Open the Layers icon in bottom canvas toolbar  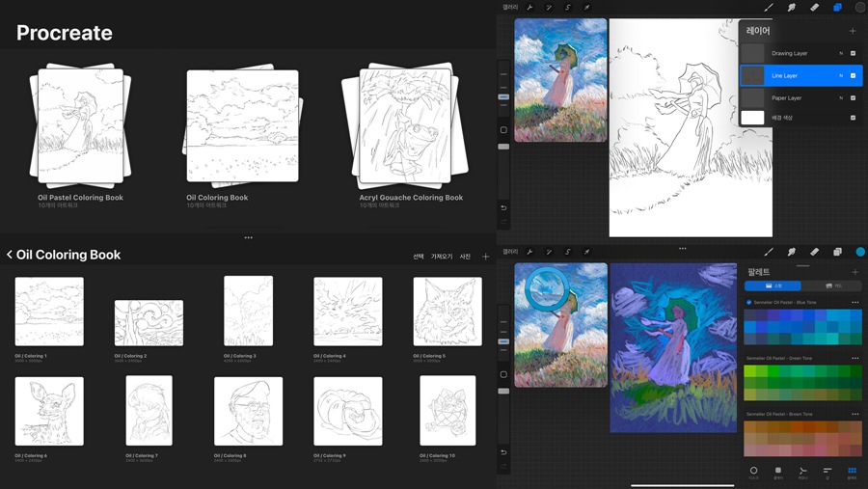pyautogui.click(x=837, y=252)
